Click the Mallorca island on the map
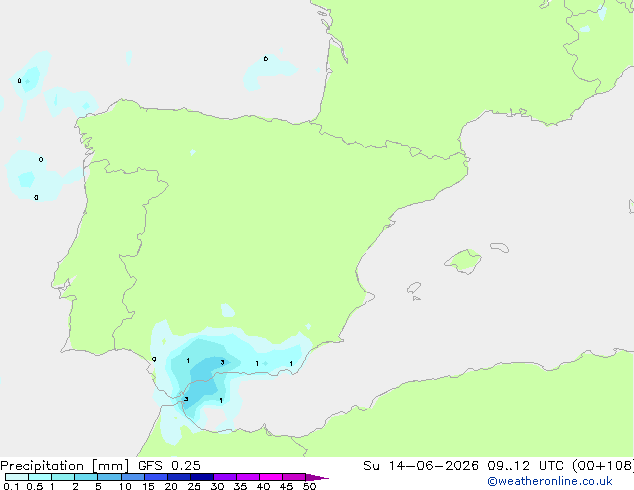The image size is (634, 490). click(463, 261)
